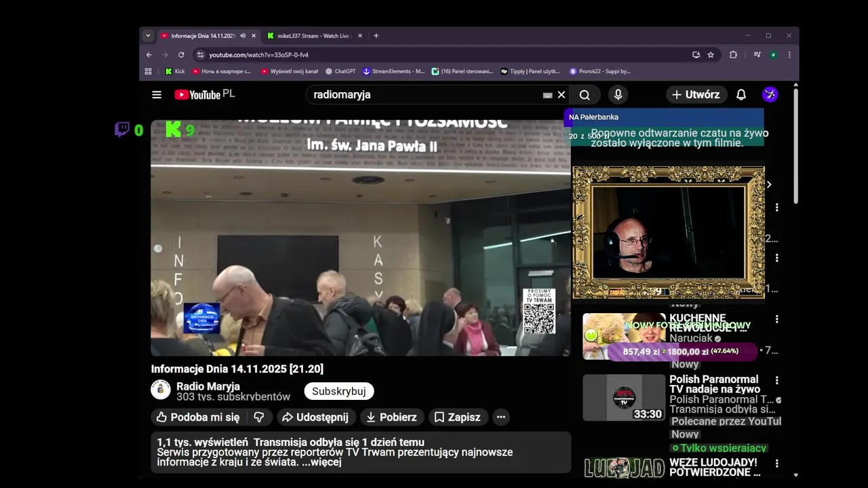868x488 pixels.
Task: Open the WĘŻE LUDOJADY video title
Action: [715, 468]
